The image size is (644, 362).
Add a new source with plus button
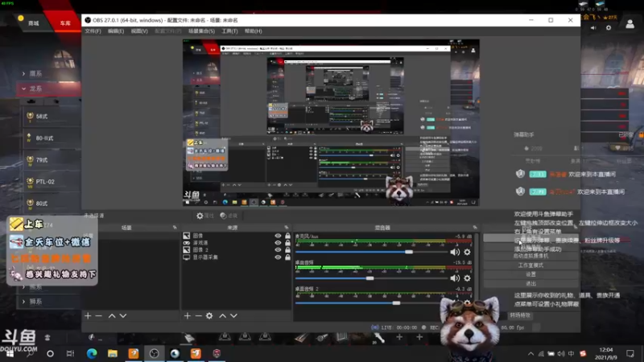[188, 315]
